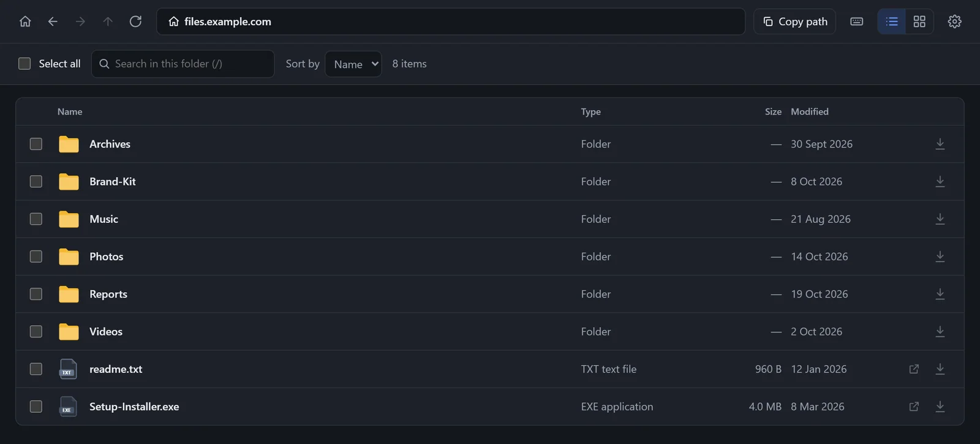Check the Photos row checkbox
Viewport: 980px width, 444px height.
36,257
